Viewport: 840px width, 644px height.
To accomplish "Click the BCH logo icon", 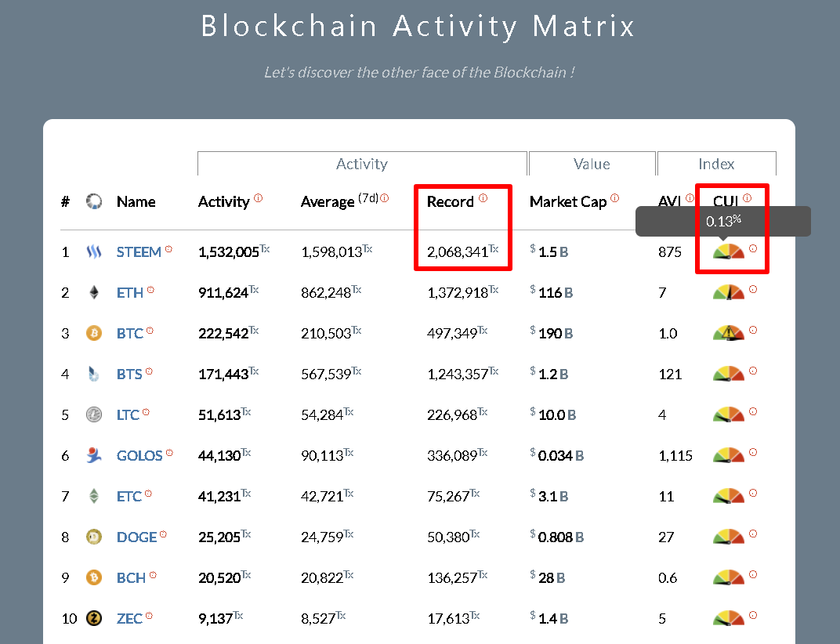I will 94,577.
